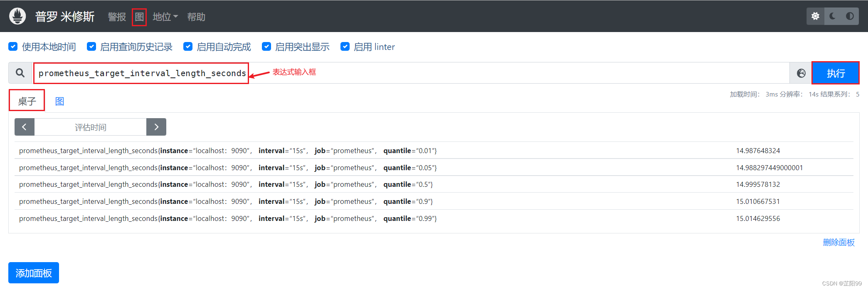Click the value 15.010667531
This screenshot has width=868, height=290.
(758, 201)
